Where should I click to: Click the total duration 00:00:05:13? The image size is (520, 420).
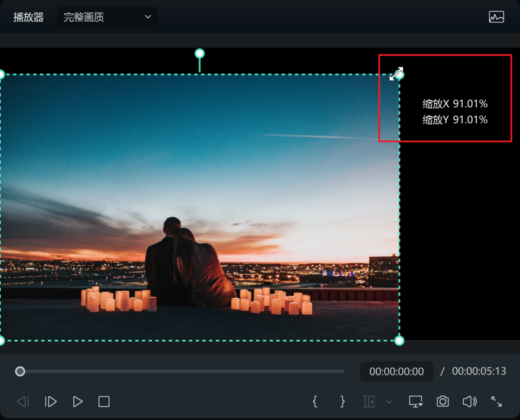(x=479, y=372)
